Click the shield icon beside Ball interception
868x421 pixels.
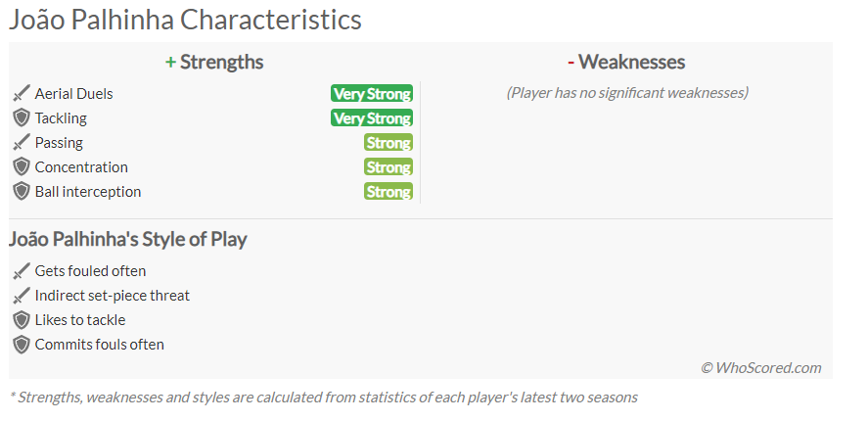click(x=21, y=191)
